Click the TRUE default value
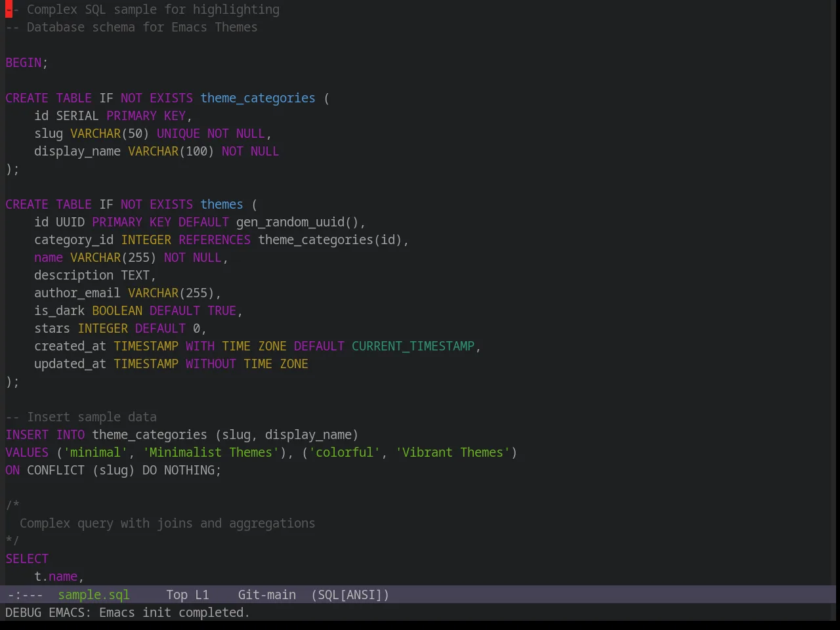The height and width of the screenshot is (630, 840). tap(222, 310)
